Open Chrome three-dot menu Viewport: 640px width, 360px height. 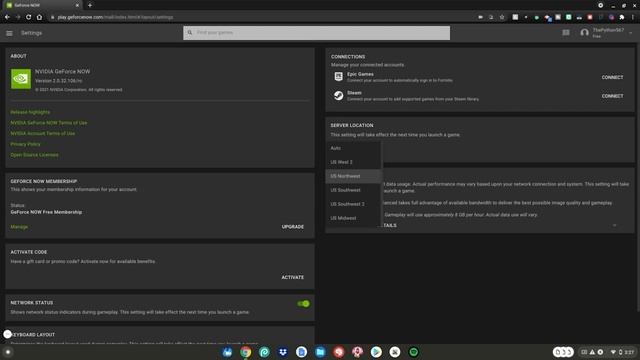(633, 17)
